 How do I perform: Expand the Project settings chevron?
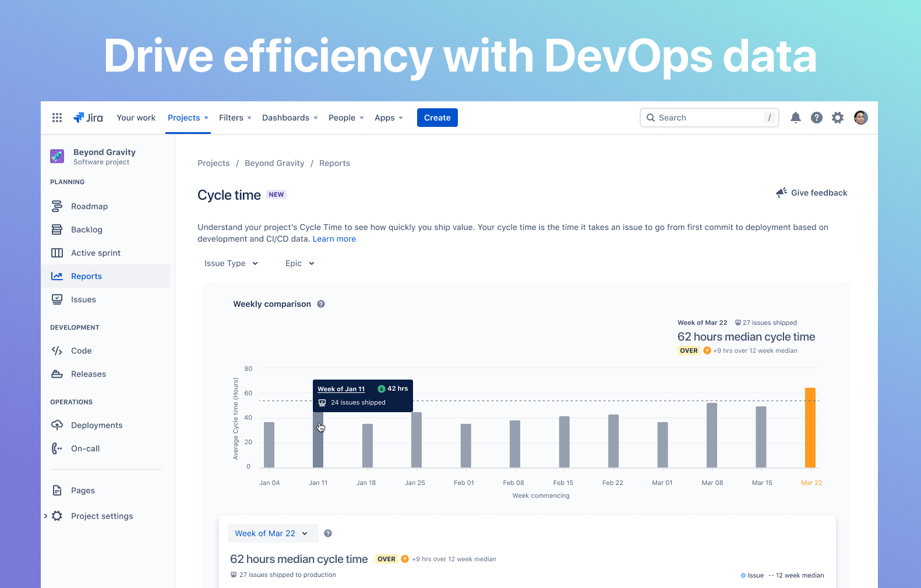coord(45,516)
